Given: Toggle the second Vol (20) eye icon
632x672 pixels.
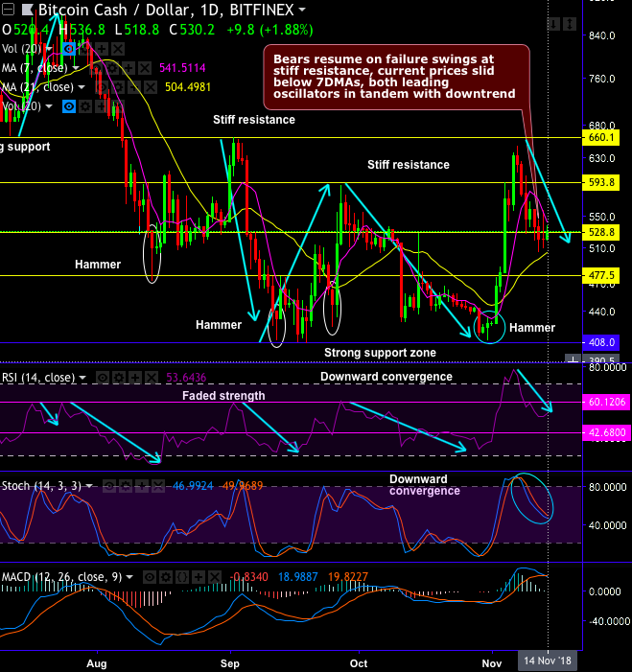Looking at the screenshot, I should (69, 106).
